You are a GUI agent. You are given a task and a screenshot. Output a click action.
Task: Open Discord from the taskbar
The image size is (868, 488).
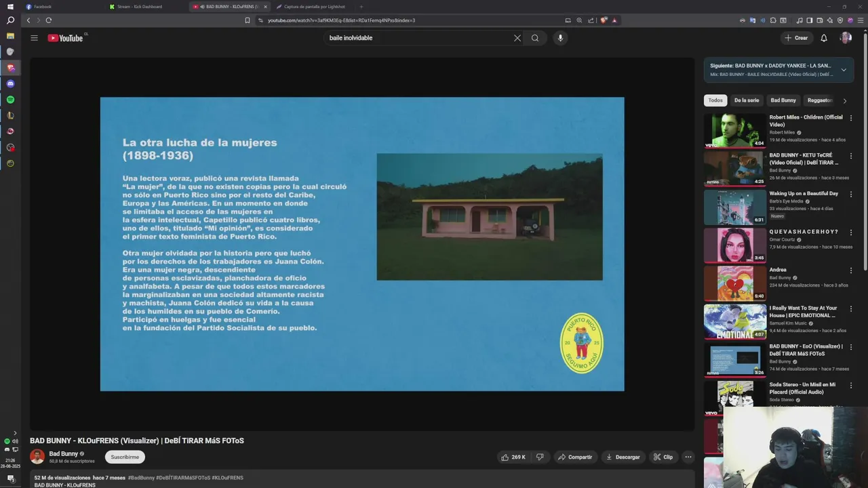(10, 83)
